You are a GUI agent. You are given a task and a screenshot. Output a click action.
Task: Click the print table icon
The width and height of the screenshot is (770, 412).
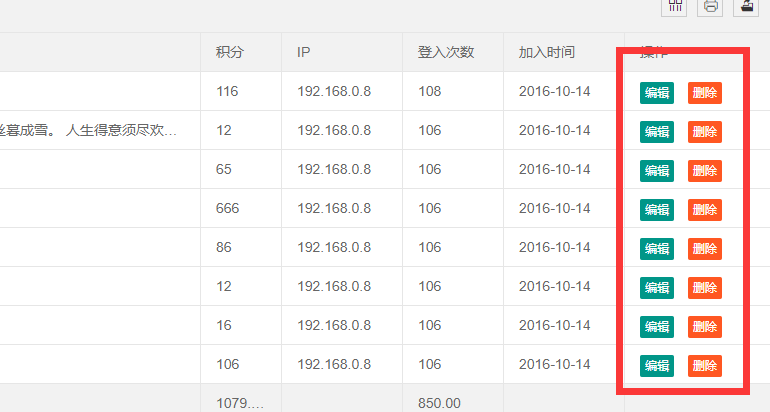tap(711, 7)
